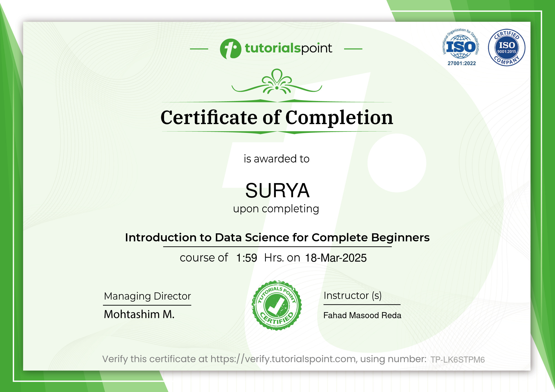Click the certificate number TP-LK6STPM6
Viewport: 555px width, 392px height.
point(458,360)
